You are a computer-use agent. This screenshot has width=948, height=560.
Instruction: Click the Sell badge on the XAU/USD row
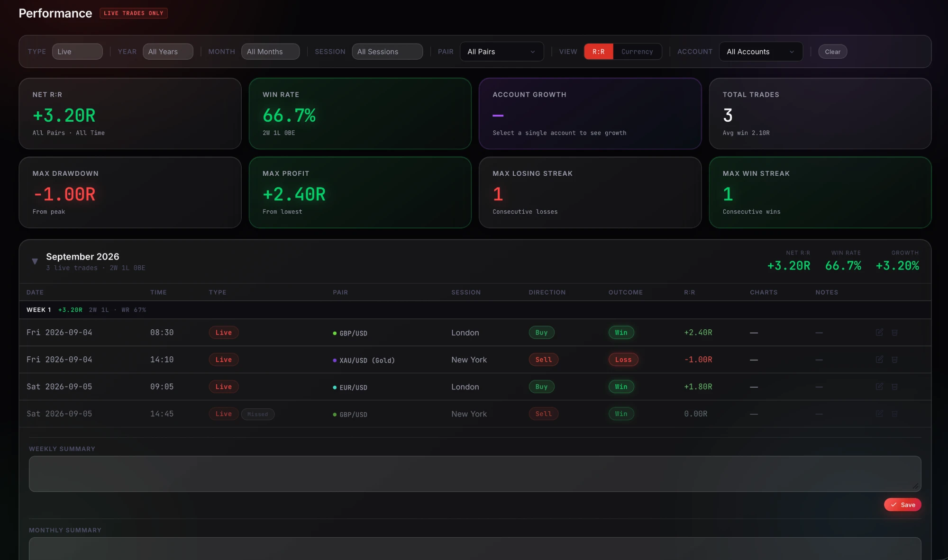[x=544, y=360]
